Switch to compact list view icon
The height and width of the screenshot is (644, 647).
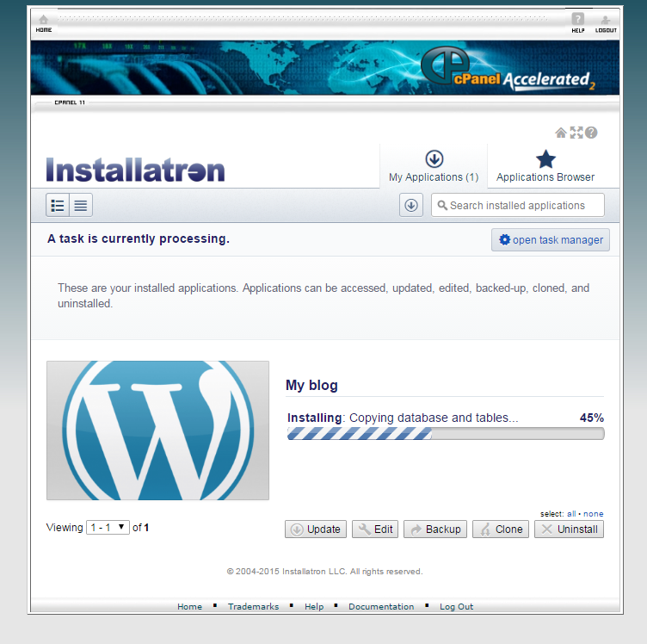81,205
